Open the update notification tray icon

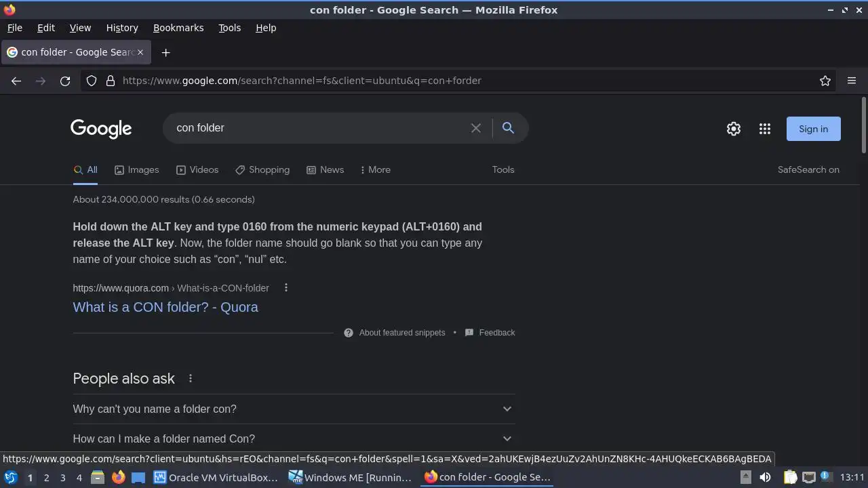825,476
